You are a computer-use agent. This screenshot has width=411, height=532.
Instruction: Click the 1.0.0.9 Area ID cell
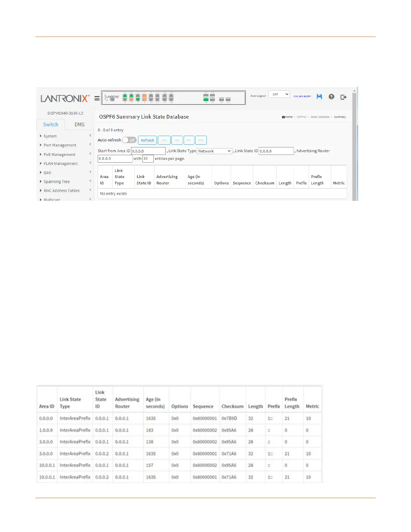[x=46, y=430]
